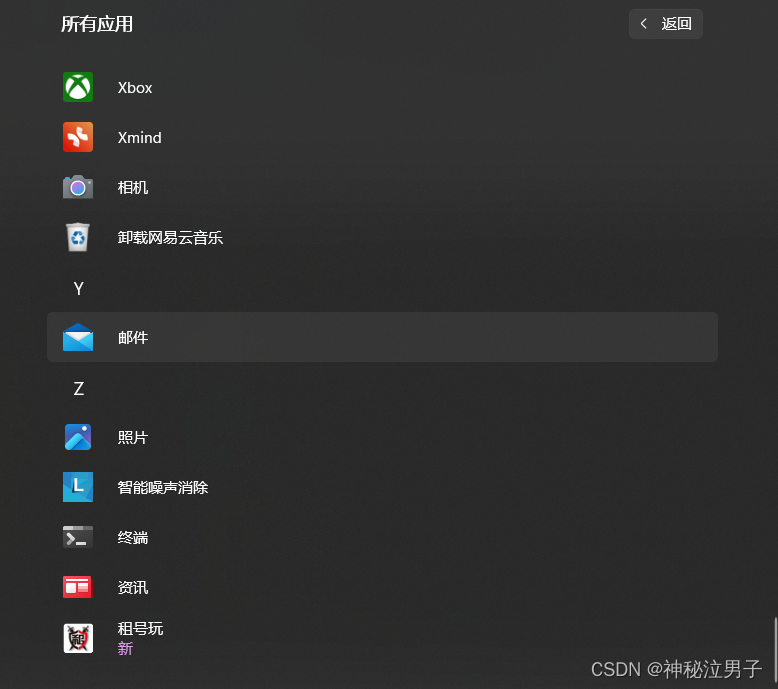Open the terminal (终端) icon
778x689 pixels.
click(x=78, y=537)
